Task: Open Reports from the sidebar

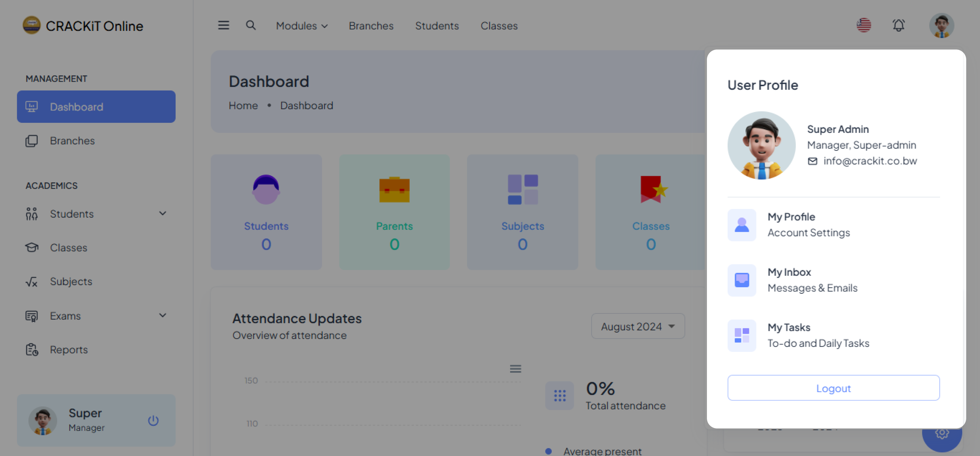Action: click(x=69, y=350)
